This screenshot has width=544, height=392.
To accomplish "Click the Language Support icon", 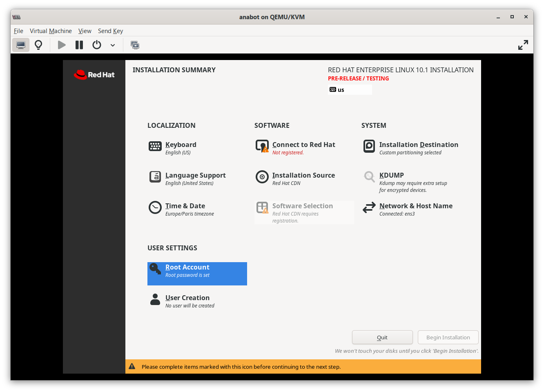I will [x=155, y=177].
